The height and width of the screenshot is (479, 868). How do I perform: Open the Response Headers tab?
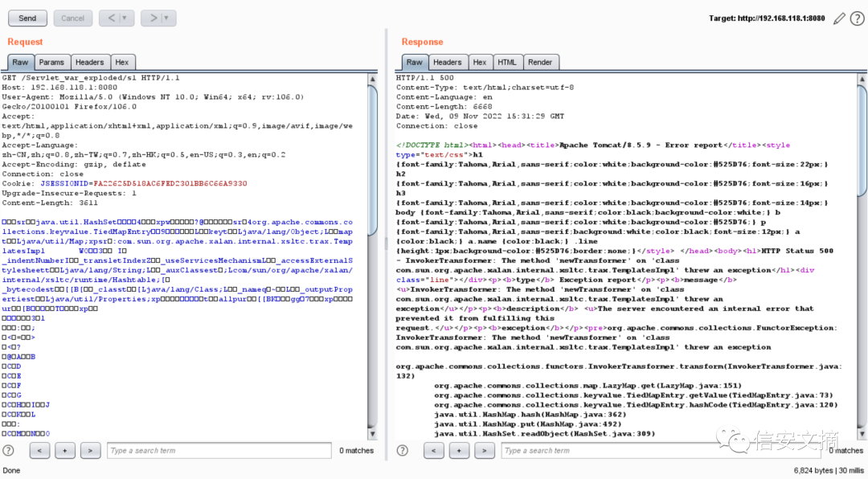[448, 62]
